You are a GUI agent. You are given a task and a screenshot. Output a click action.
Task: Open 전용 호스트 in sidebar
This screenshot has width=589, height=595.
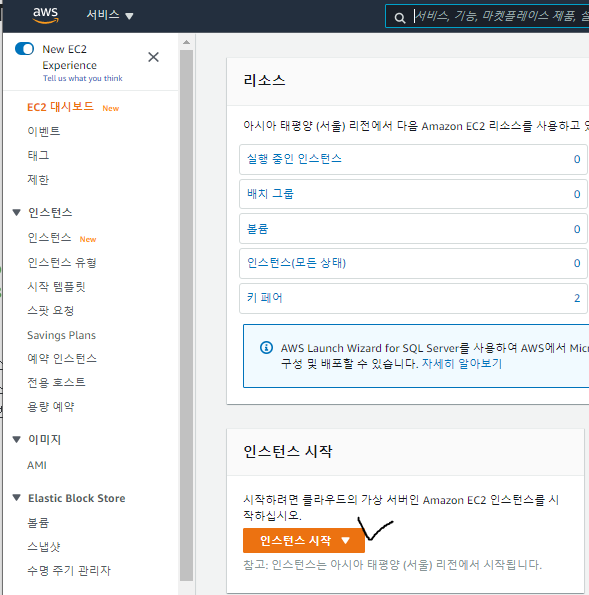point(56,382)
